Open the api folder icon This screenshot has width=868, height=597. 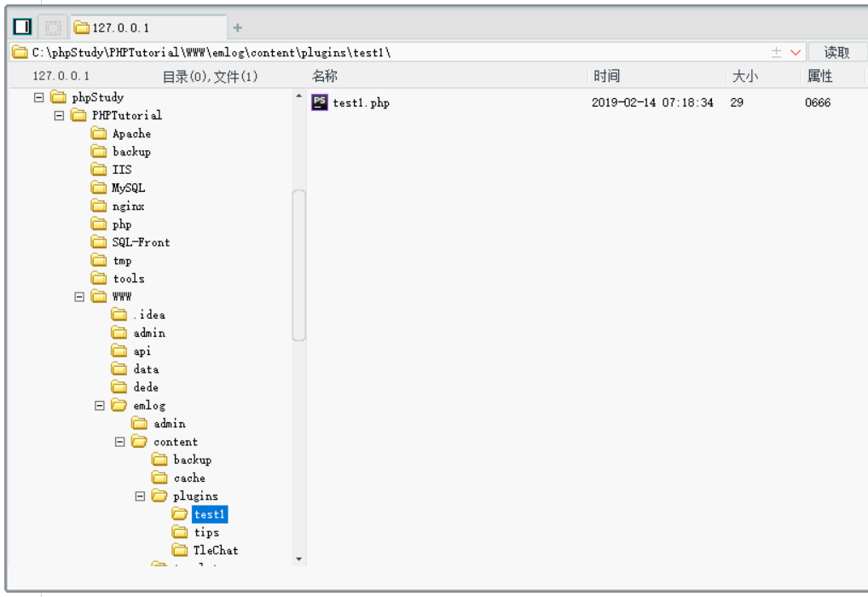pyautogui.click(x=119, y=351)
